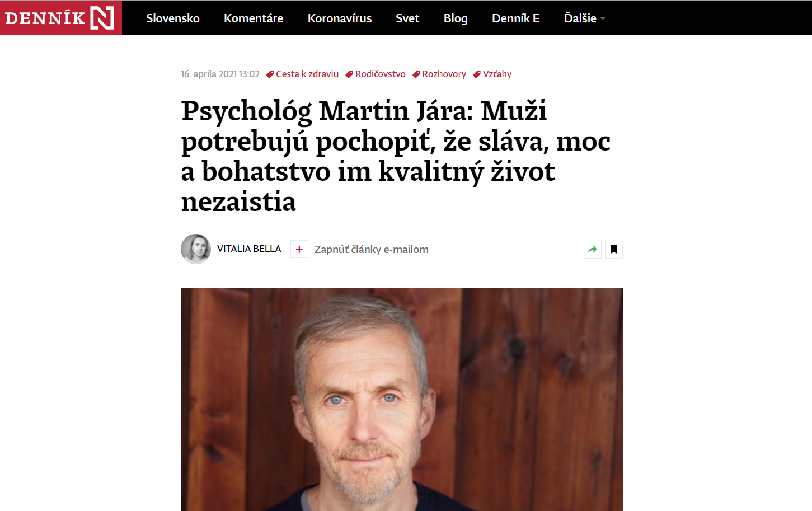Open the Denník E section
The width and height of the screenshot is (812, 511).
pos(516,18)
